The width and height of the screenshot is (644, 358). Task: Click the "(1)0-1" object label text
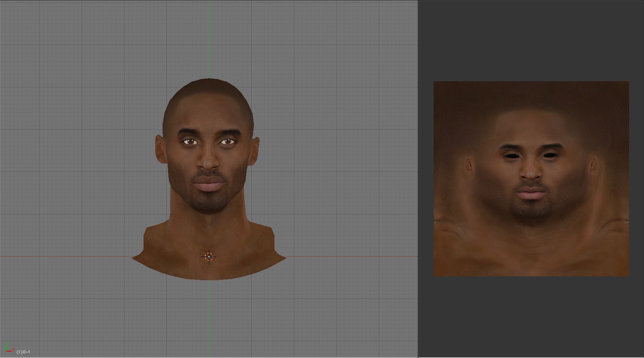pos(23,352)
